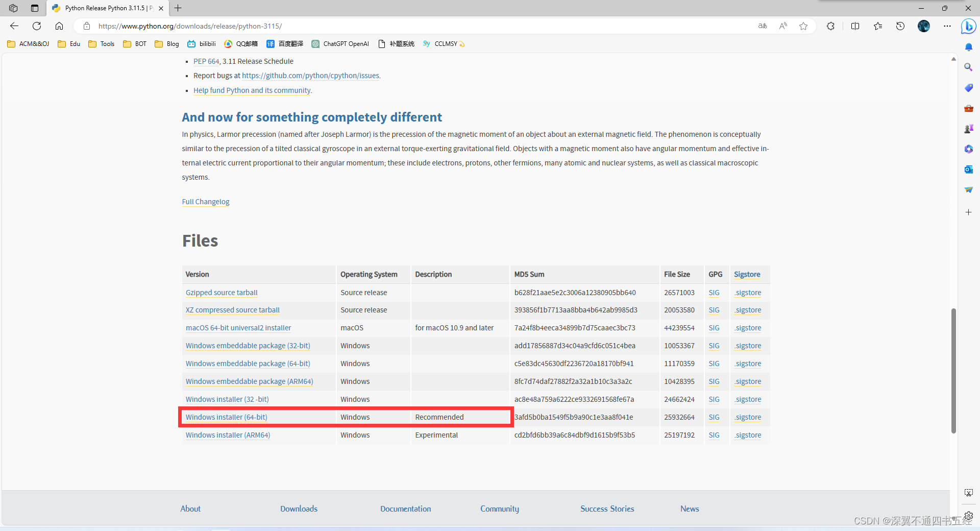
Task: Download Windows installer (64-bit)
Action: (x=226, y=417)
